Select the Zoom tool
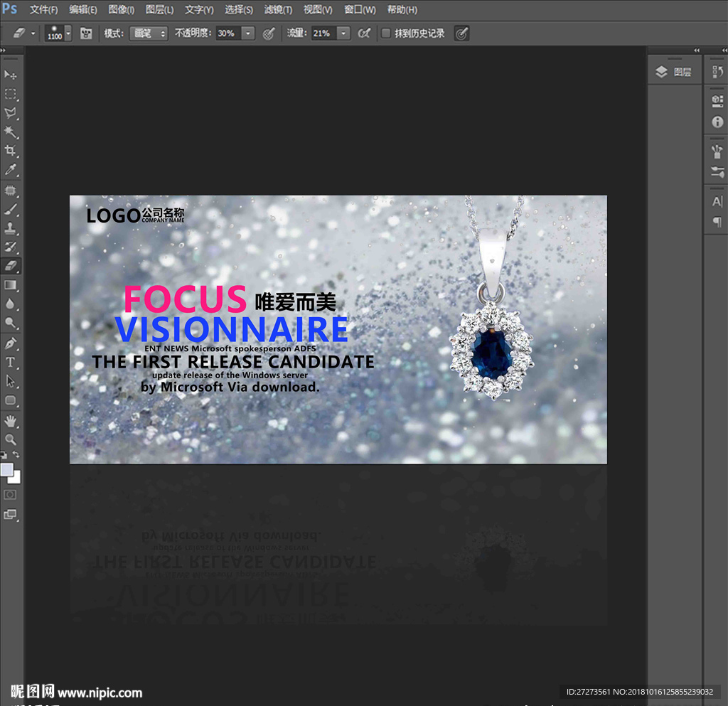 click(x=10, y=439)
